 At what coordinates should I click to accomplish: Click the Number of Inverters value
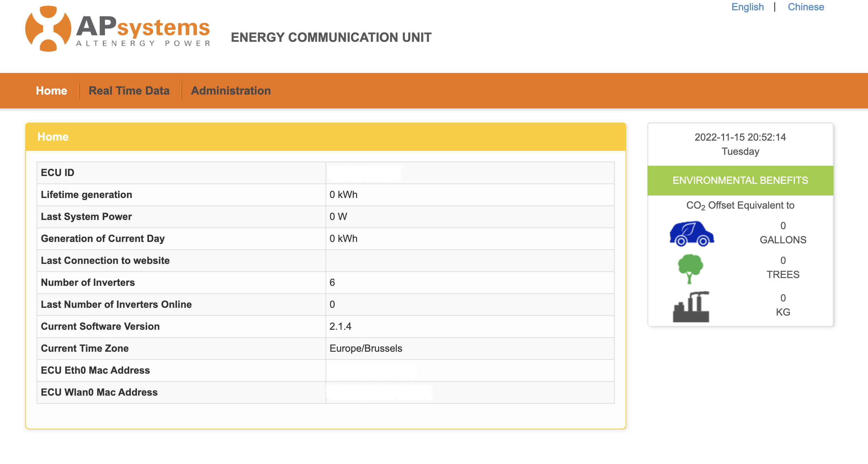[x=333, y=282]
